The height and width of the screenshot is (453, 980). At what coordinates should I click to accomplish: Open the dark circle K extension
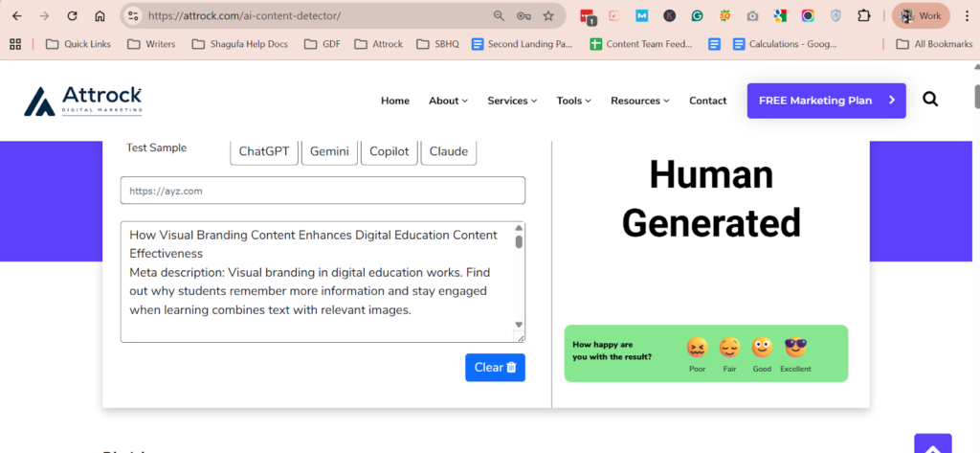coord(669,16)
